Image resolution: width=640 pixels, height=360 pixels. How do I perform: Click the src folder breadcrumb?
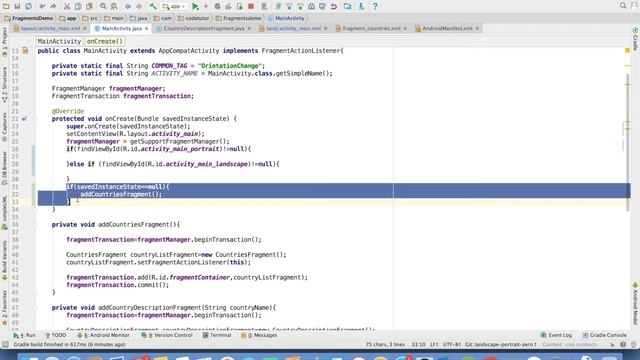[x=90, y=18]
